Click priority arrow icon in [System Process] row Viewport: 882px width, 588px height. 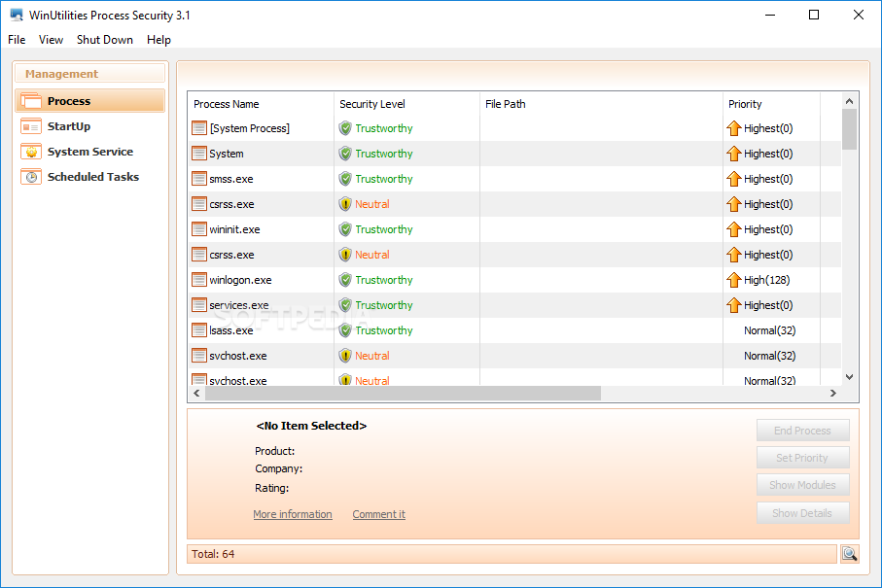coord(733,128)
